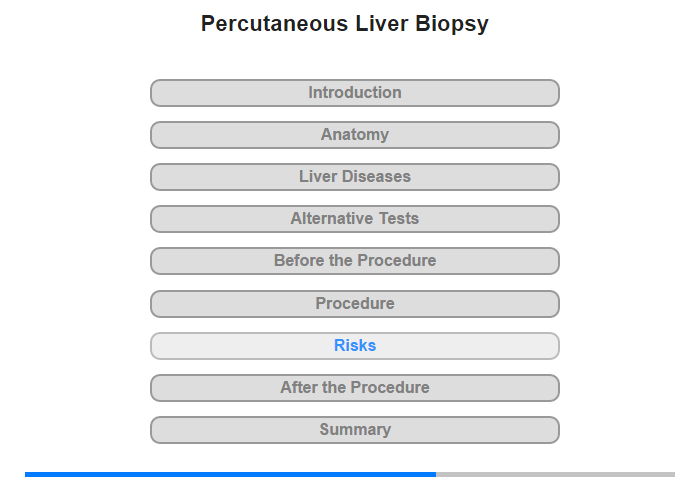This screenshot has width=700, height=480.
Task: Select the highlighted Risks item
Action: pyautogui.click(x=354, y=346)
